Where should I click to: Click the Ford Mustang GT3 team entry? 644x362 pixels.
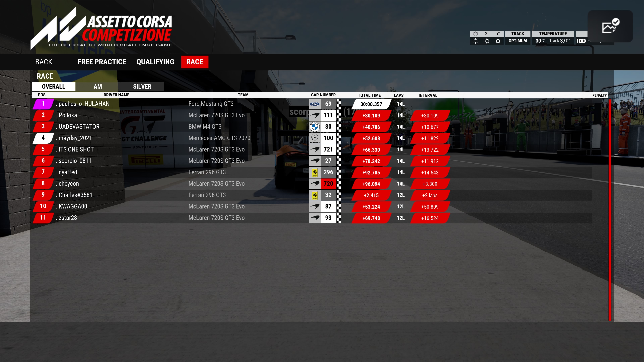(x=211, y=104)
